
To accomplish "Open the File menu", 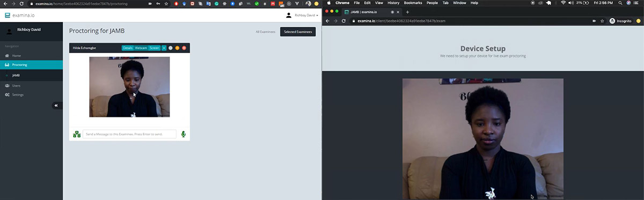I will [x=357, y=3].
